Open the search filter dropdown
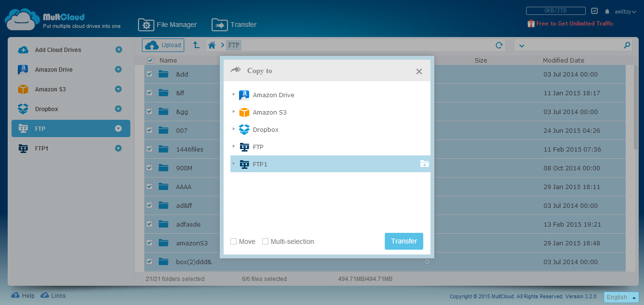644x305 pixels. pyautogui.click(x=521, y=46)
